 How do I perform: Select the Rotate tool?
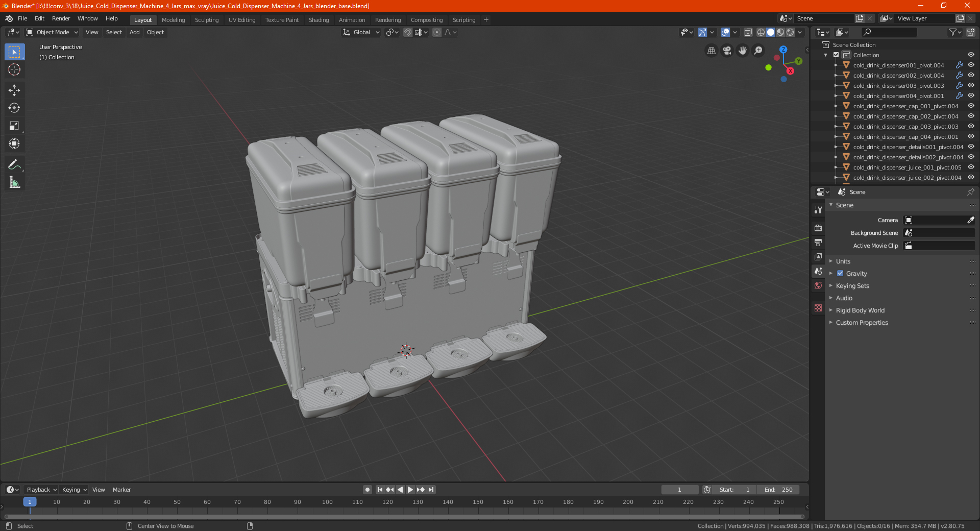click(14, 108)
